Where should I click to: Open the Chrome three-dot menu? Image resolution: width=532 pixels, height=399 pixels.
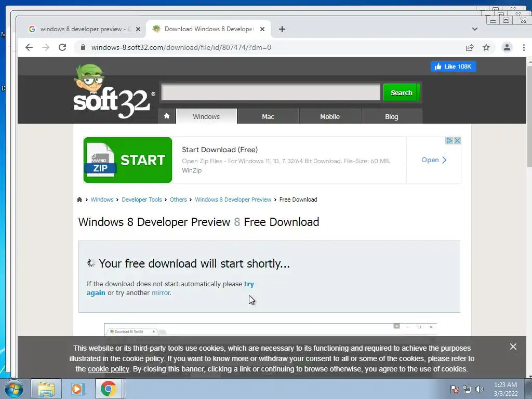(x=524, y=47)
